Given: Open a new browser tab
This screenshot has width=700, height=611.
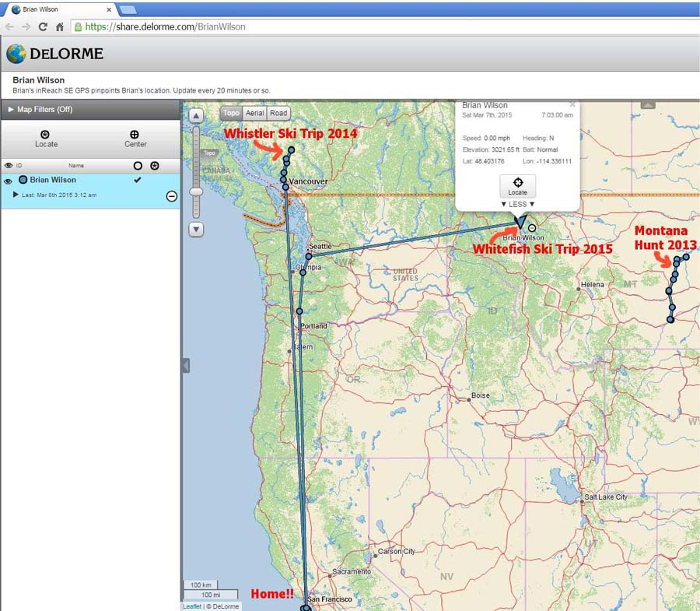Looking at the screenshot, I should point(128,9).
